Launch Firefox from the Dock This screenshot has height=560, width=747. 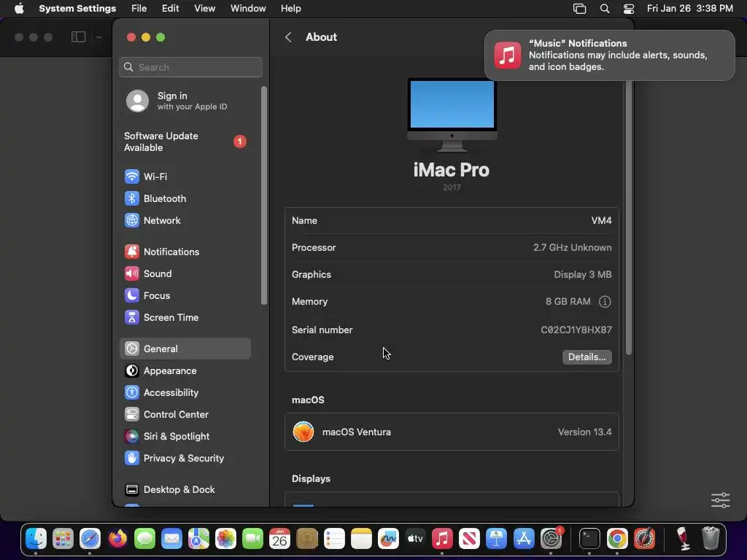point(117,539)
